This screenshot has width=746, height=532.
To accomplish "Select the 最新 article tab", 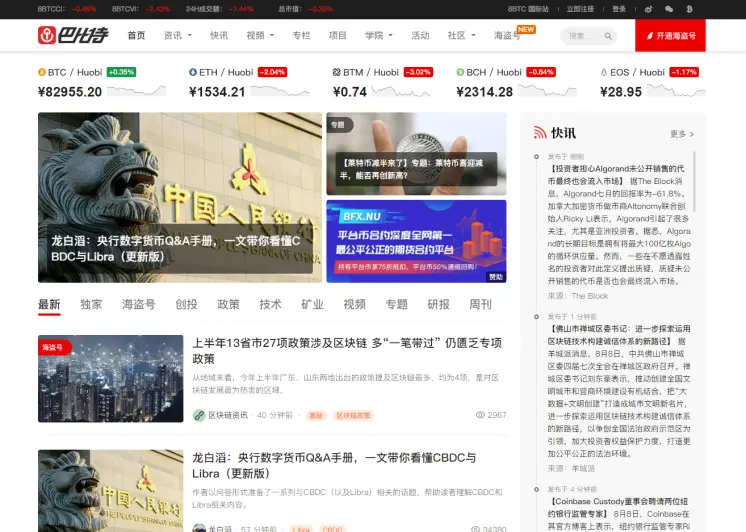I will point(49,304).
